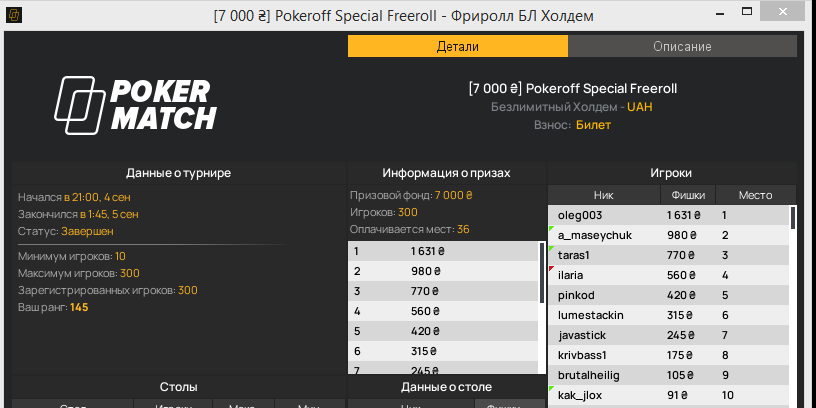Click red flag marker next to ilaria
This screenshot has height=408, width=816.
coord(551,269)
